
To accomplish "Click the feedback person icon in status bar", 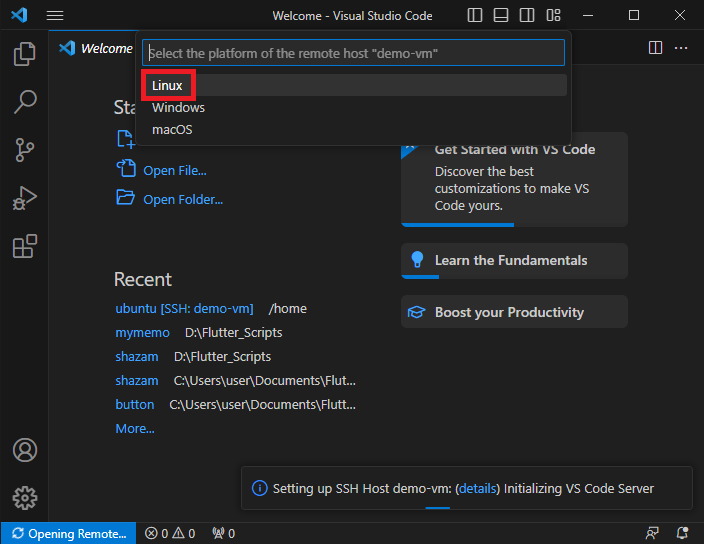I will click(x=652, y=533).
